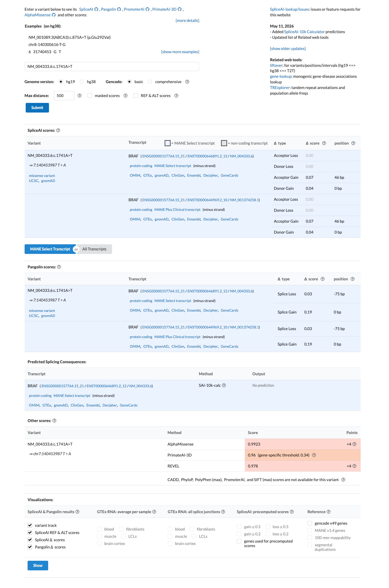This screenshot has height=588, width=389.
Task: Open AlphaMissense GitHub icon link
Action: coord(54,15)
